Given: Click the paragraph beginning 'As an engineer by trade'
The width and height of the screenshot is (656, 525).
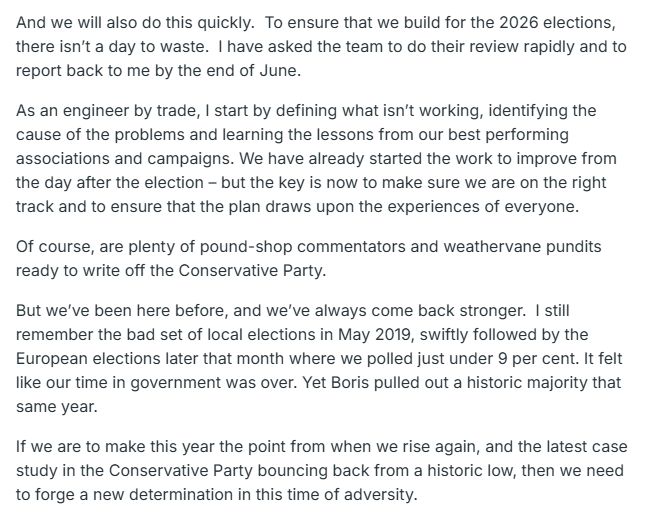Looking at the screenshot, I should click(316, 159).
